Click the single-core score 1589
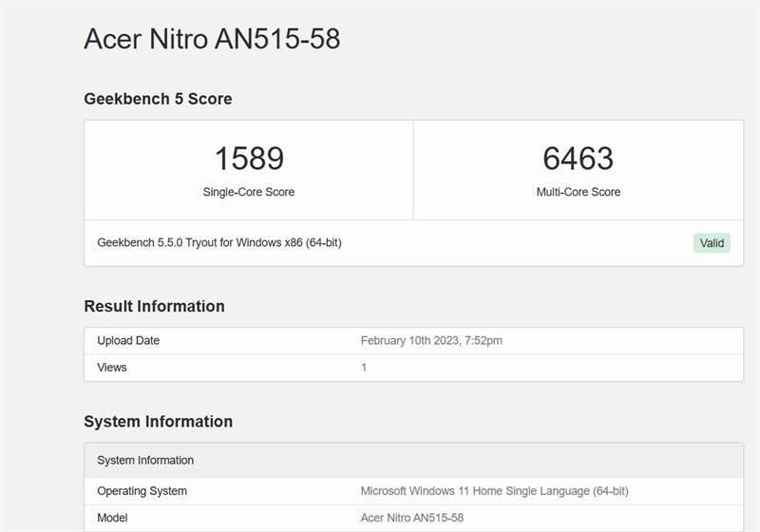The height and width of the screenshot is (532, 760). click(249, 159)
